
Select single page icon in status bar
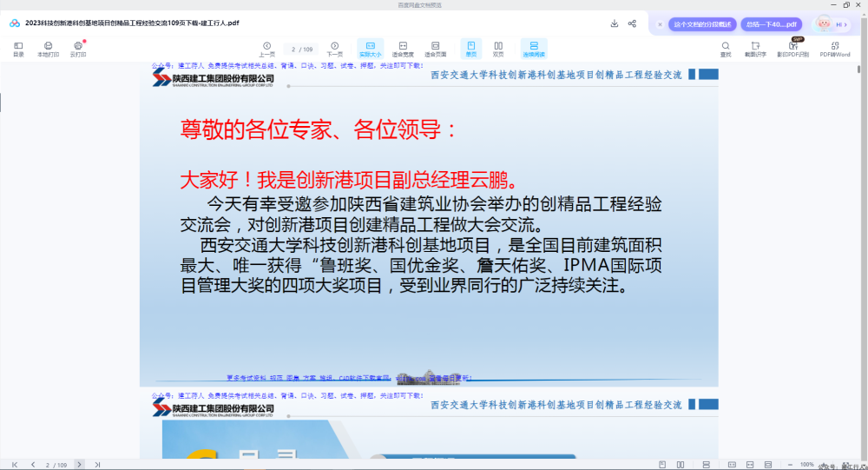(662, 465)
